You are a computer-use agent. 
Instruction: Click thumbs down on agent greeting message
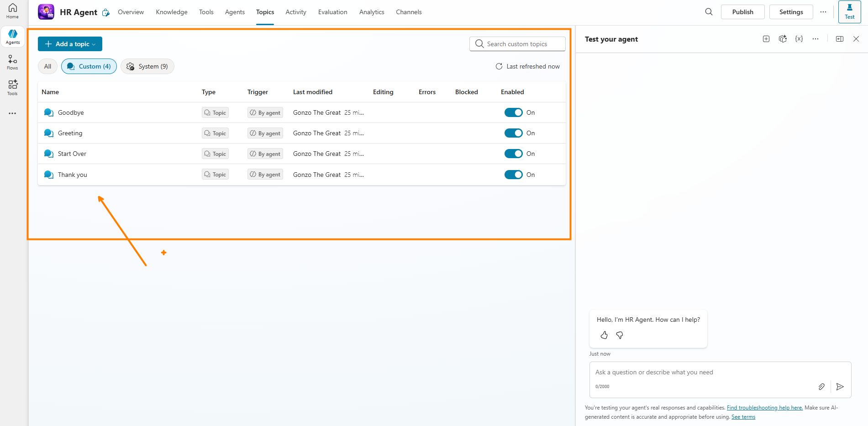tap(620, 335)
